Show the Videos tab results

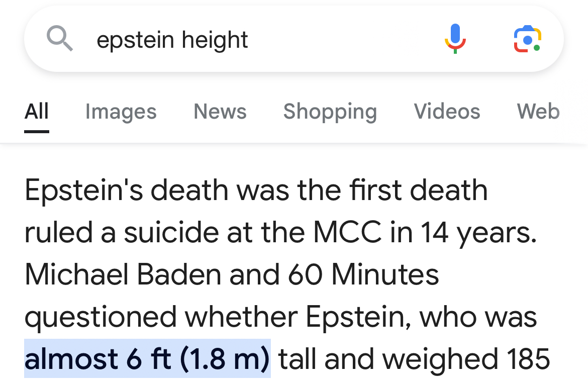[x=447, y=112]
